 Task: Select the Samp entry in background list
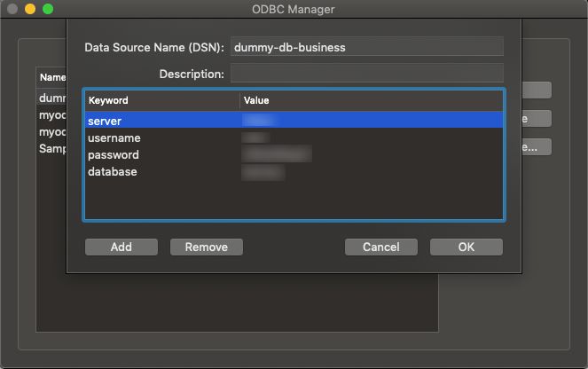click(x=51, y=148)
